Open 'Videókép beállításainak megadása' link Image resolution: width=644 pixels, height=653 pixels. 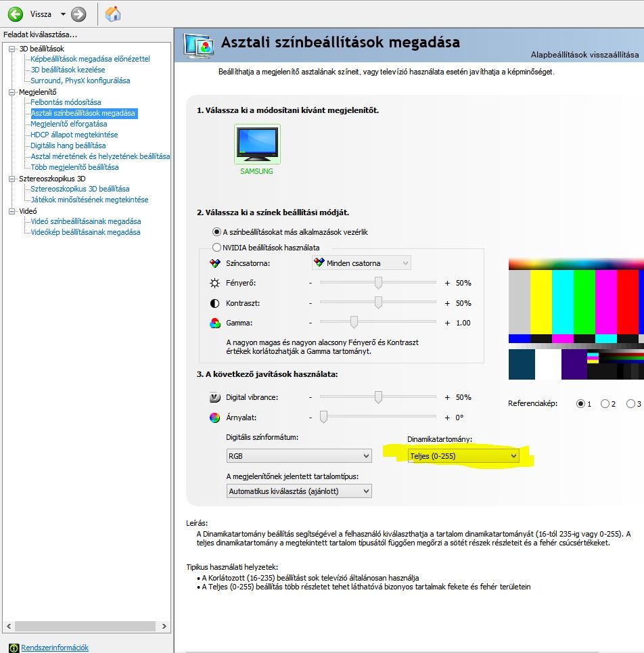85,232
